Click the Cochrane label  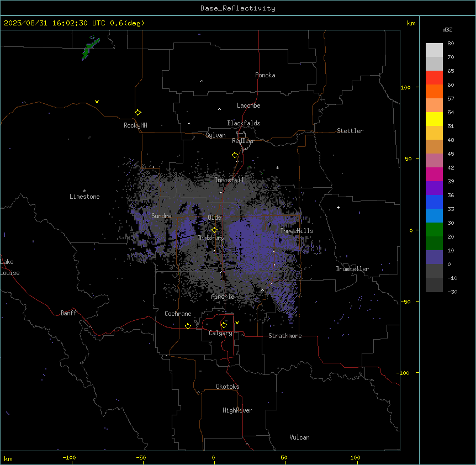pyautogui.click(x=178, y=314)
